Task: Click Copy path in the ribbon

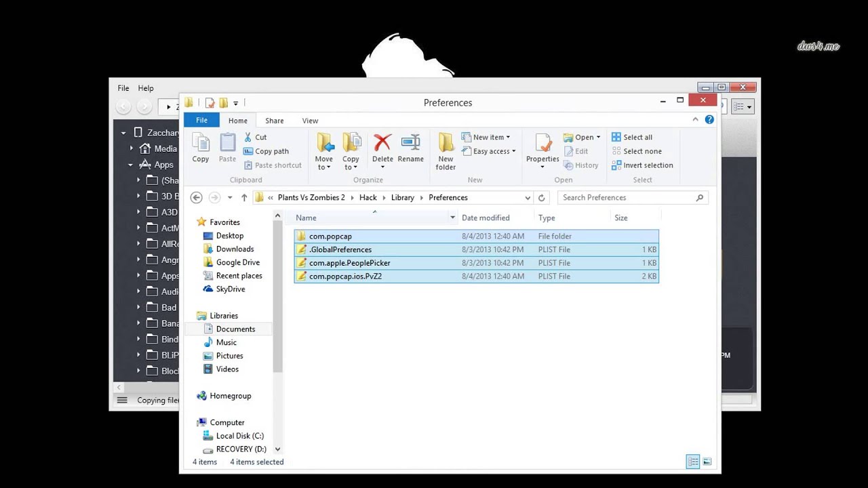Action: (266, 151)
